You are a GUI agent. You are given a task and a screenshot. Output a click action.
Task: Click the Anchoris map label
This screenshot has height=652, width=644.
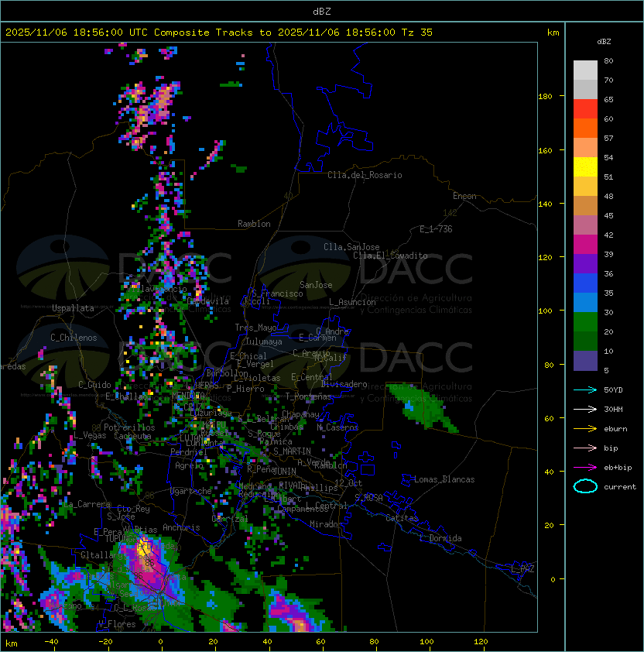pyautogui.click(x=181, y=527)
